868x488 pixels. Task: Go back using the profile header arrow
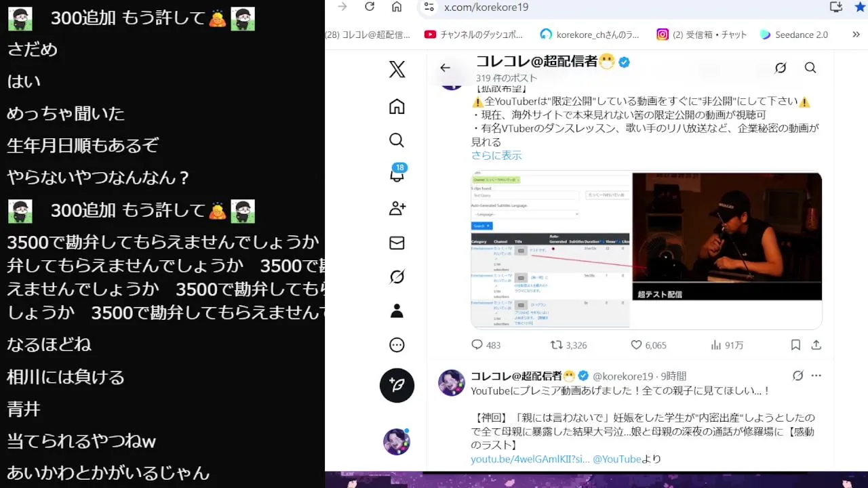pos(445,68)
